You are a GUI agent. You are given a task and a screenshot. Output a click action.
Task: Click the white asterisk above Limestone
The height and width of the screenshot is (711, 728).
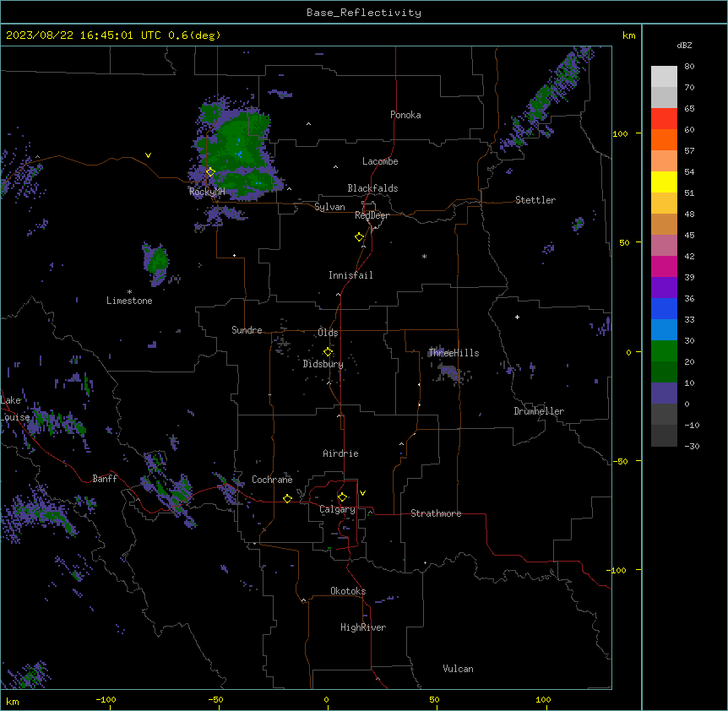click(x=129, y=292)
